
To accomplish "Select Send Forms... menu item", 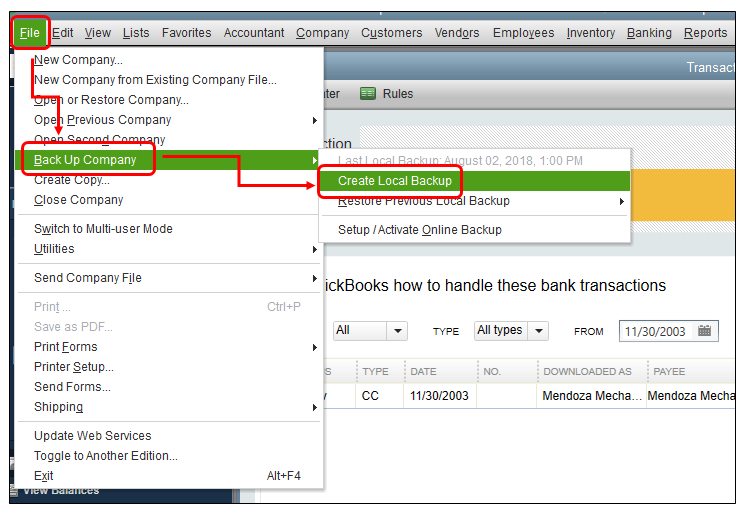I will tap(169, 387).
